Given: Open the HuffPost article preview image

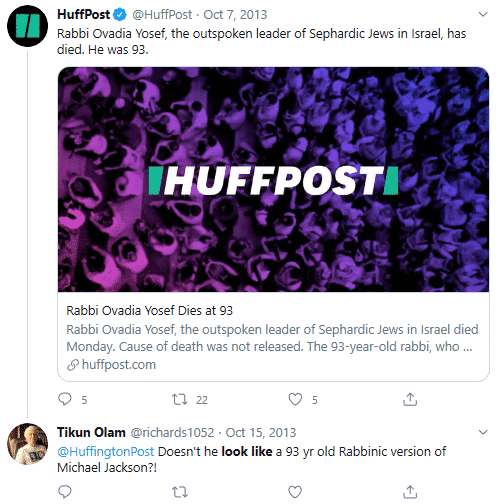Looking at the screenshot, I should pyautogui.click(x=273, y=179).
